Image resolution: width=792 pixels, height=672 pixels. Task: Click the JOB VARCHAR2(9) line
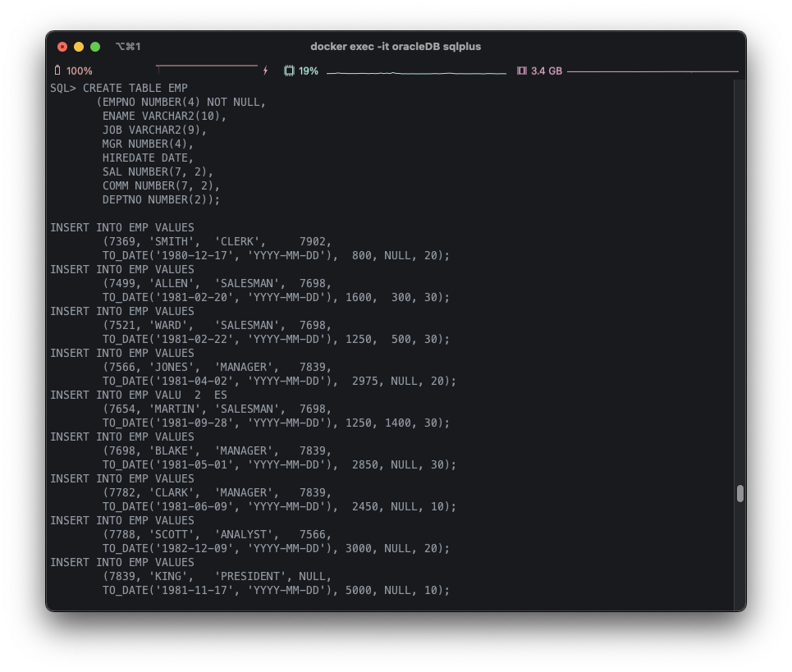[x=154, y=130]
